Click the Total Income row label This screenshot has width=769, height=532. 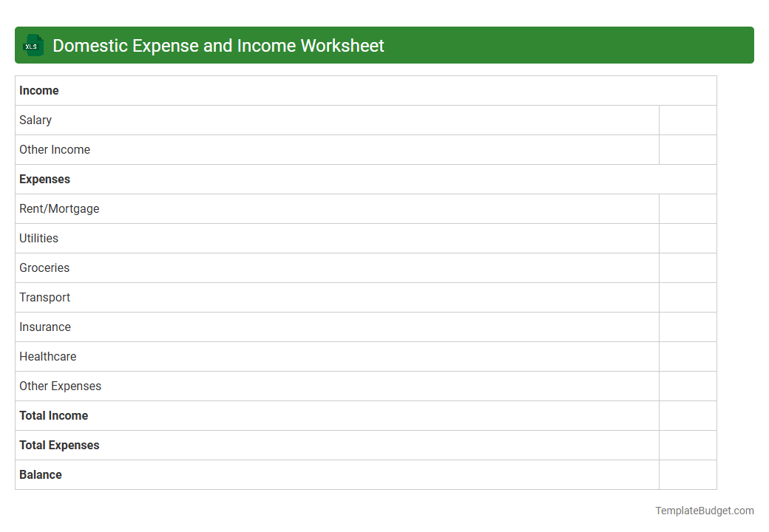coord(53,415)
